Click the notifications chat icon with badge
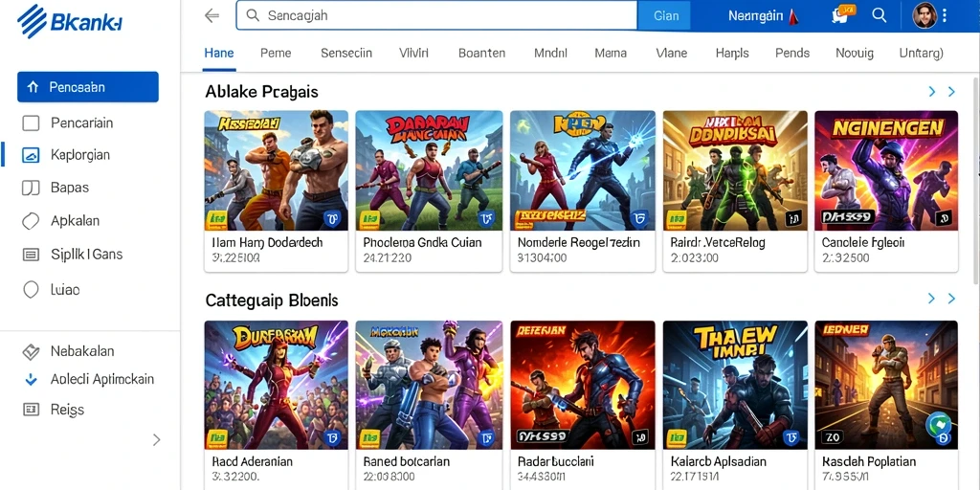Image resolution: width=980 pixels, height=490 pixels. point(842,15)
